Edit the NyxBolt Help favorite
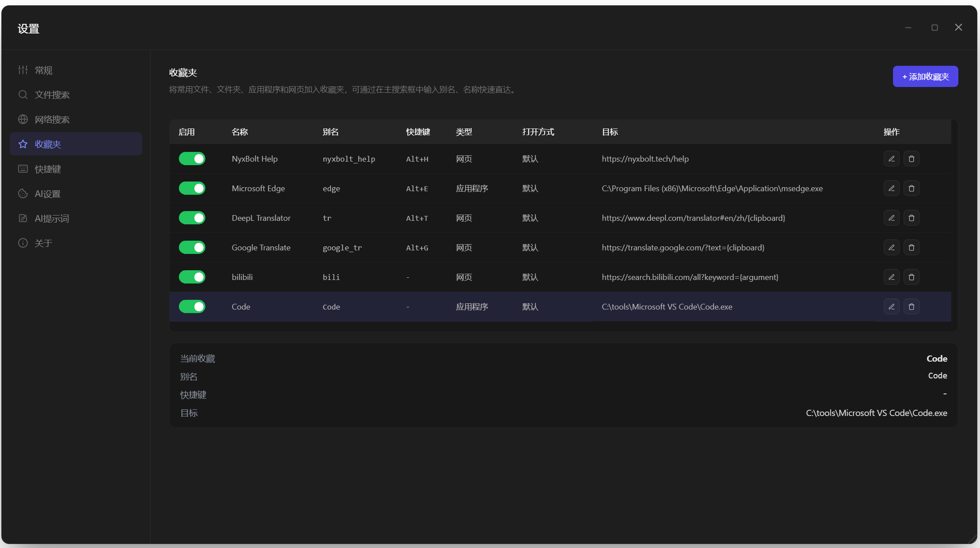 pyautogui.click(x=891, y=159)
